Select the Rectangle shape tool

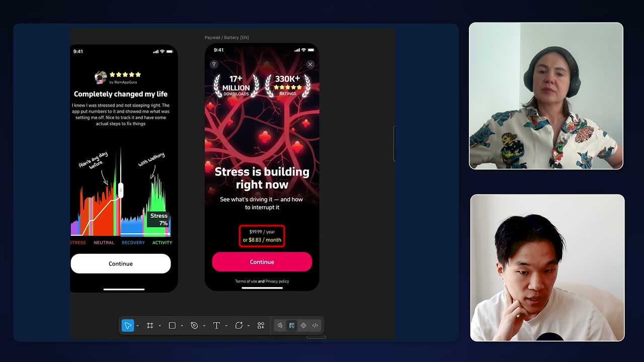click(x=172, y=326)
